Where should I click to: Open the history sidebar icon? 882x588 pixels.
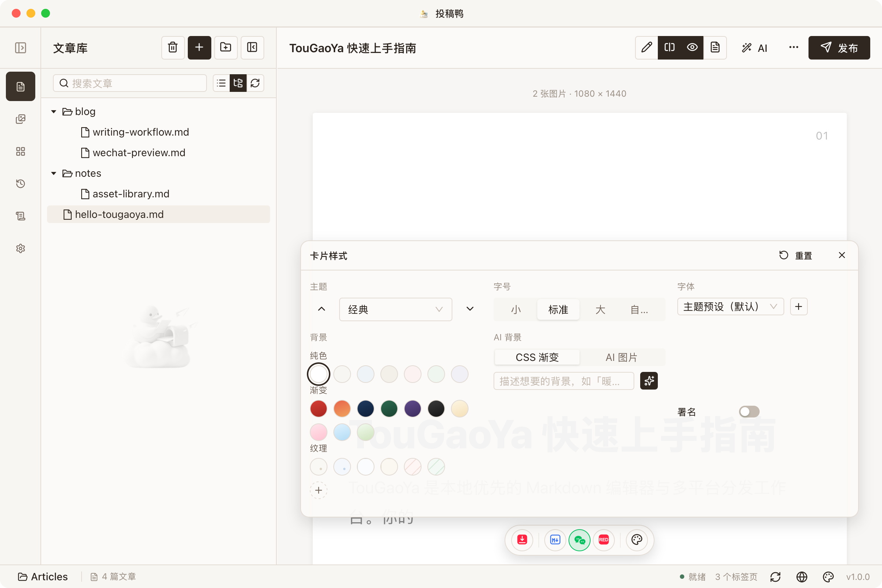click(21, 184)
